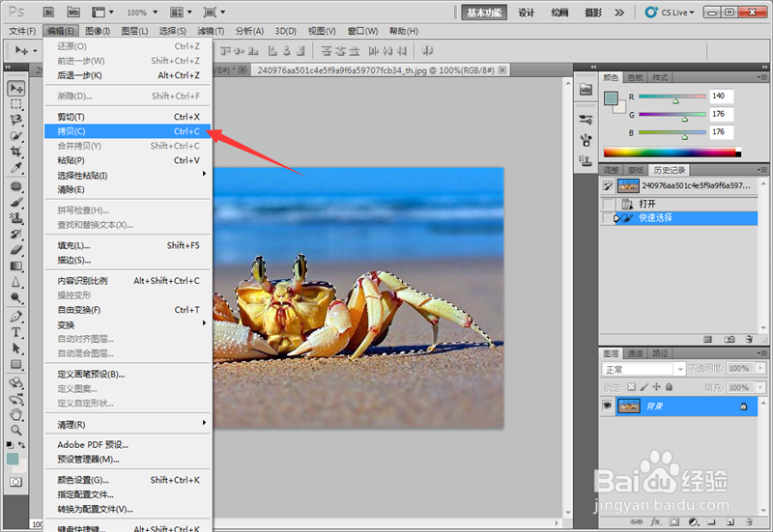
Task: Open the Screen Mode dropdown
Action: [x=215, y=13]
